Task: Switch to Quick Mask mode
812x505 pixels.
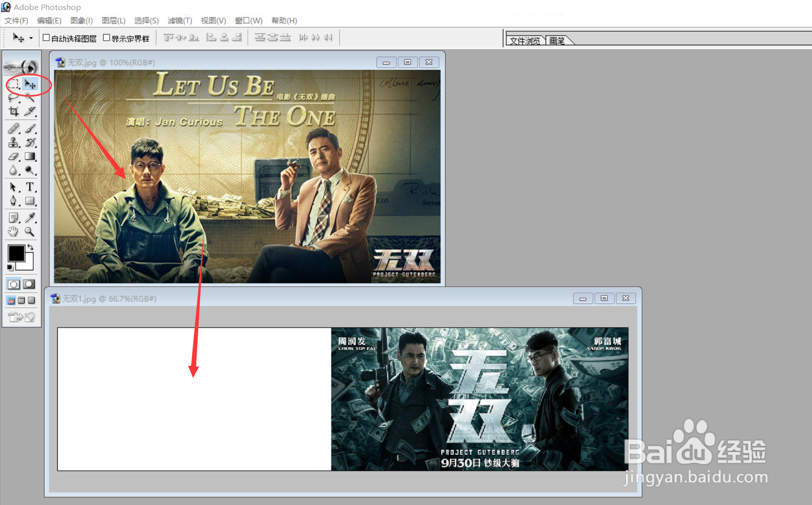Action: tap(30, 284)
